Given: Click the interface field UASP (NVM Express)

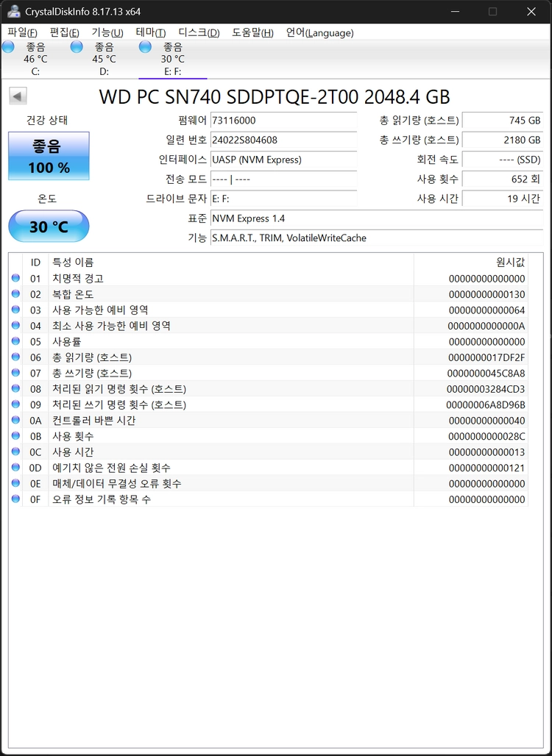Looking at the screenshot, I should pyautogui.click(x=283, y=160).
